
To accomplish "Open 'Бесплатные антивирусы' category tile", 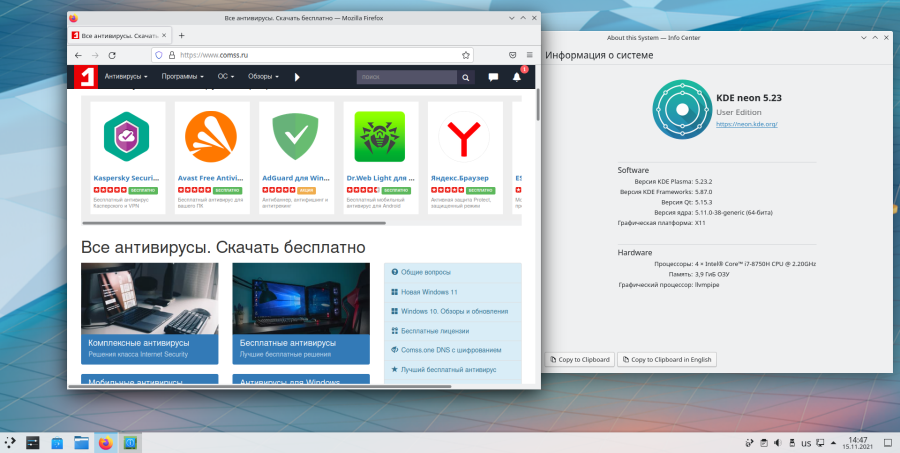I will (x=301, y=313).
